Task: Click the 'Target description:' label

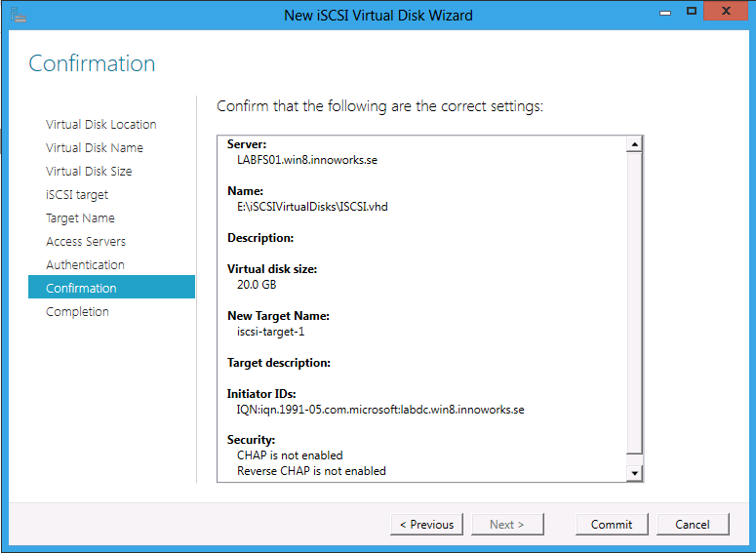Action: [x=279, y=363]
